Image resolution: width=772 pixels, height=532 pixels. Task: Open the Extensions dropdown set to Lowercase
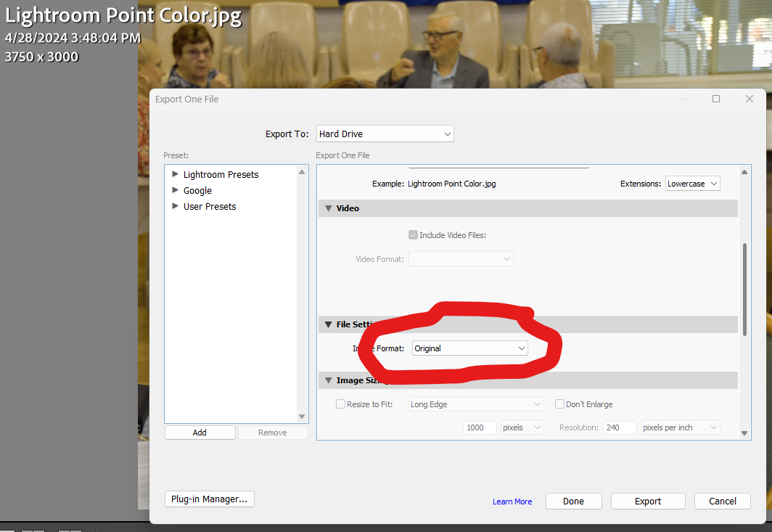pos(692,183)
